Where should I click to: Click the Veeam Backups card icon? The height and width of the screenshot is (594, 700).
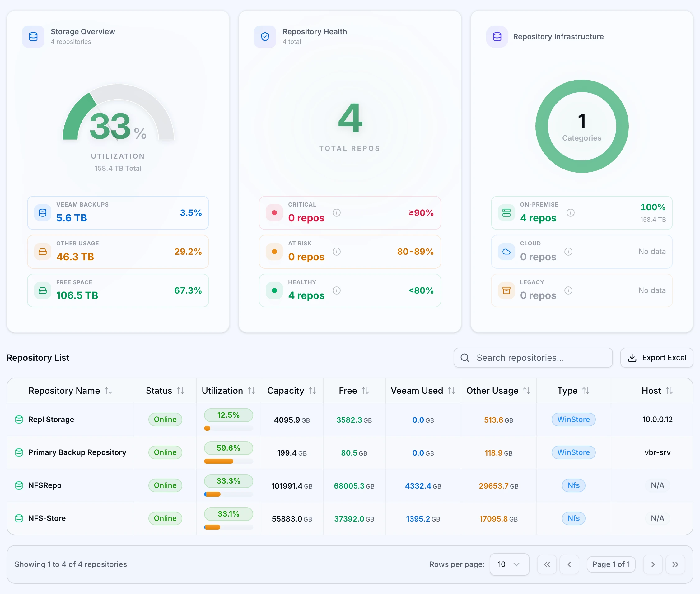click(x=43, y=213)
